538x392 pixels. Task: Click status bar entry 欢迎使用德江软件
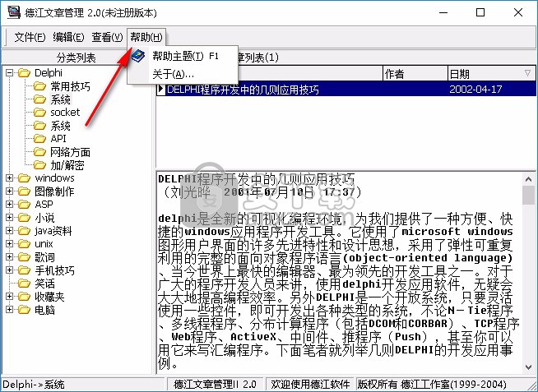(x=310, y=385)
